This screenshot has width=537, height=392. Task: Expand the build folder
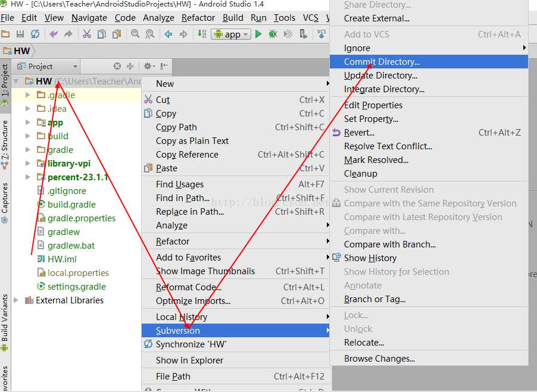28,136
